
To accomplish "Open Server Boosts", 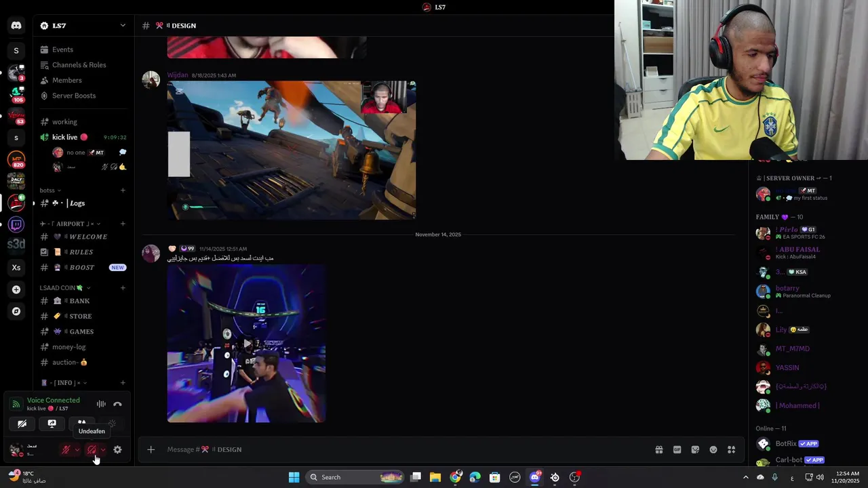I will pyautogui.click(x=83, y=96).
